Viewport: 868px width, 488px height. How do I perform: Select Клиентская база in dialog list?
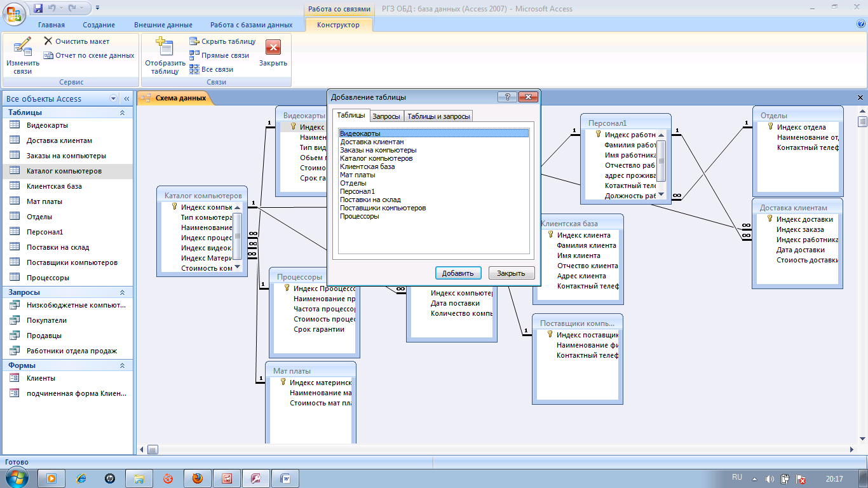(433, 166)
